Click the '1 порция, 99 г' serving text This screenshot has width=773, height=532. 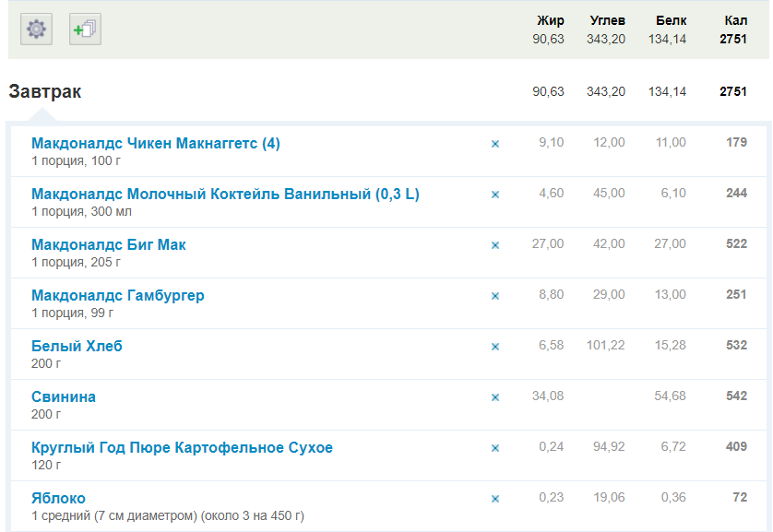point(73,313)
